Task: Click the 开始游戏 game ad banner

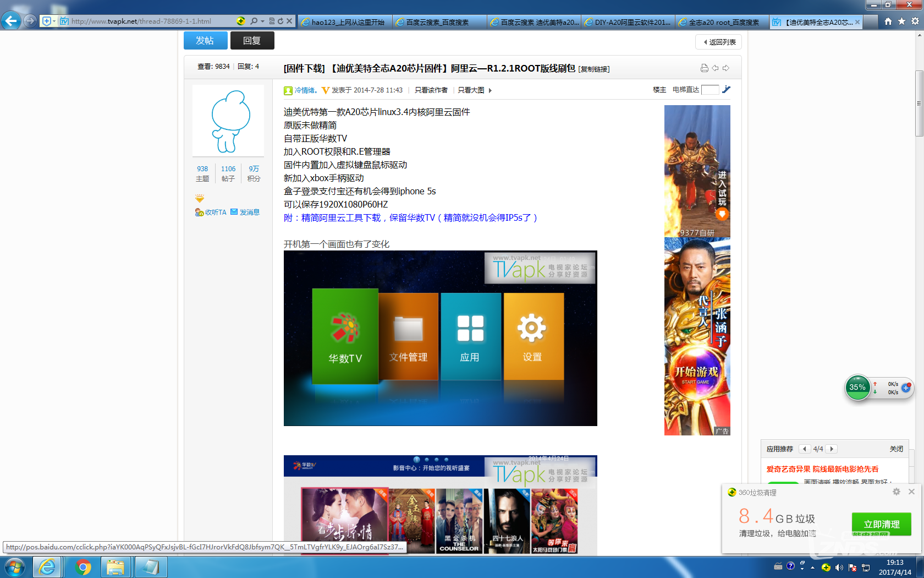Action: pos(697,336)
